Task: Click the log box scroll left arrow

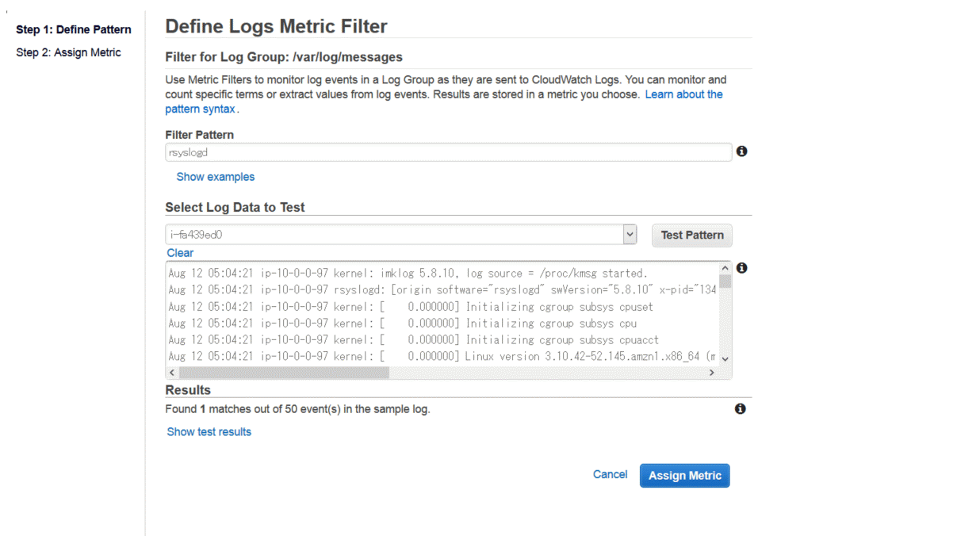Action: pyautogui.click(x=172, y=372)
